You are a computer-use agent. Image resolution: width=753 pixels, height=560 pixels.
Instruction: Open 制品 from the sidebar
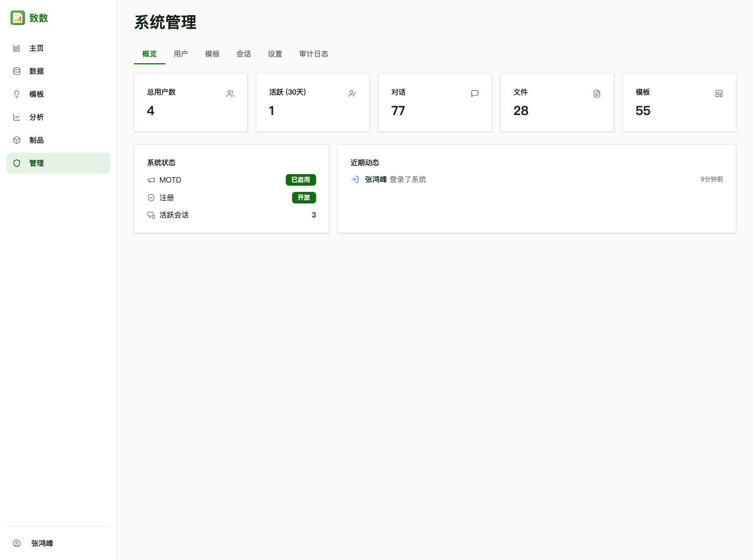(x=58, y=140)
